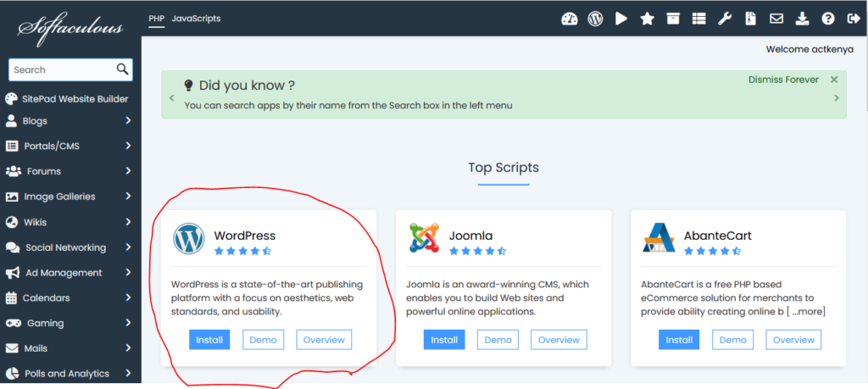Screen dimensions: 868x389
Task: Click the Welcome actkenya text
Action: [x=810, y=49]
